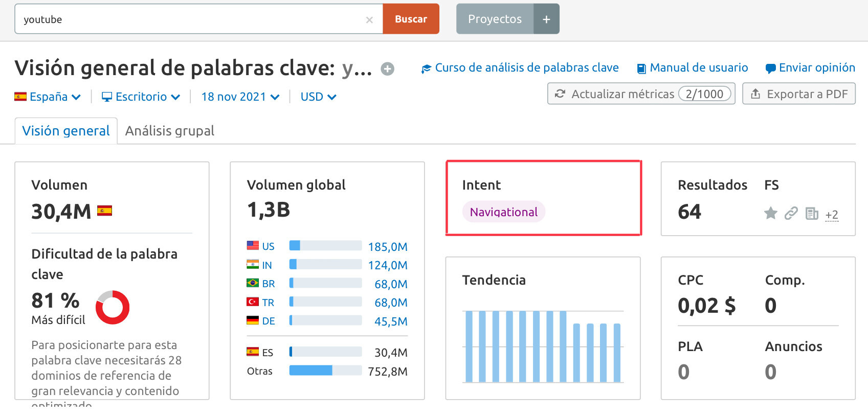Click the 124,0M India volume value

click(x=388, y=265)
